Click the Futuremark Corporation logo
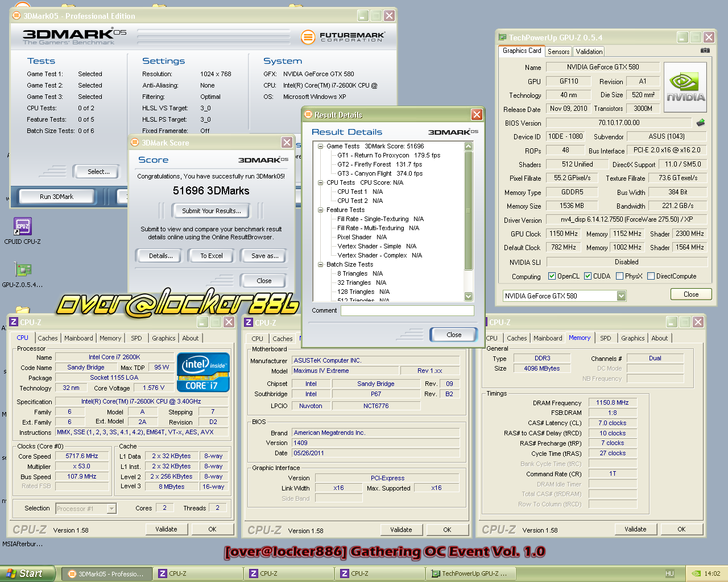 [x=343, y=37]
